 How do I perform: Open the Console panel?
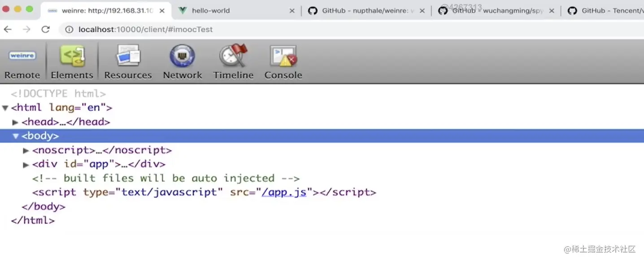pyautogui.click(x=283, y=62)
